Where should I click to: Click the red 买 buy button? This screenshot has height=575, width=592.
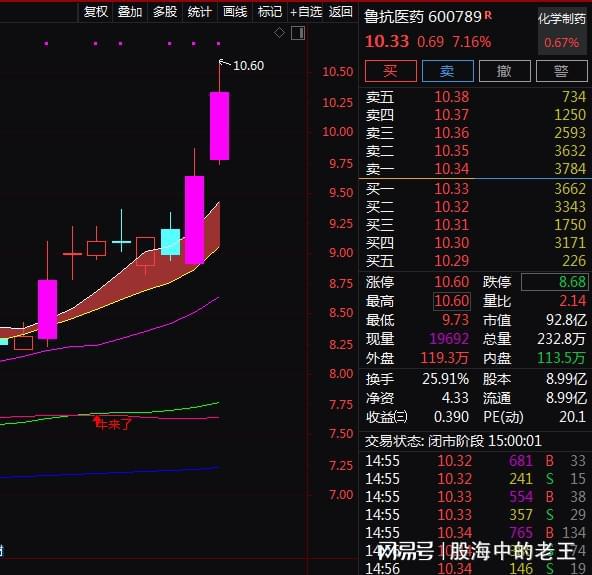(x=391, y=71)
